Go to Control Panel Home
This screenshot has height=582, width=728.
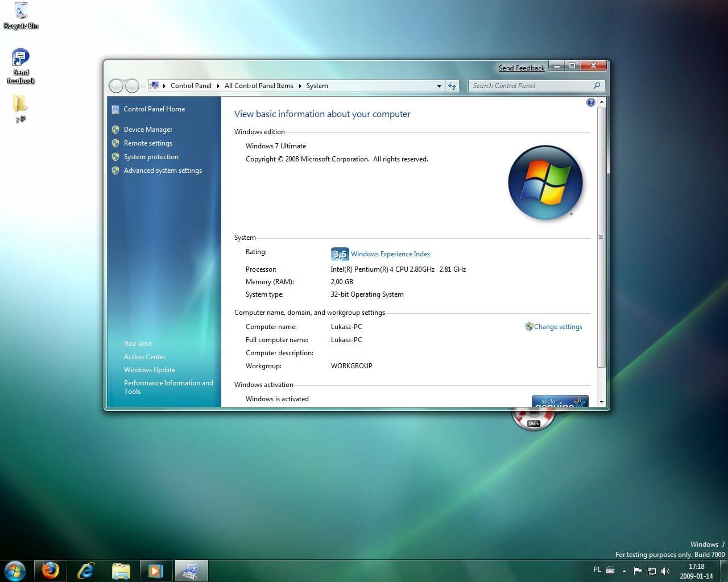(x=154, y=109)
